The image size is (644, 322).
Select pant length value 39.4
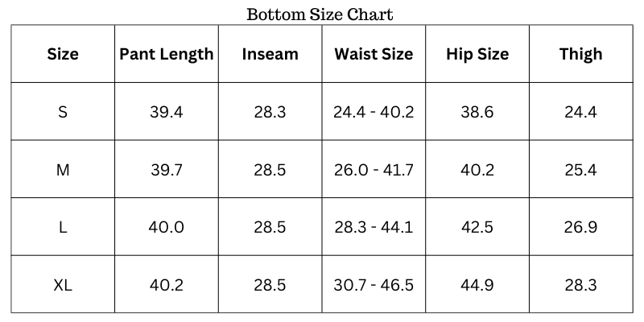pyautogui.click(x=167, y=112)
